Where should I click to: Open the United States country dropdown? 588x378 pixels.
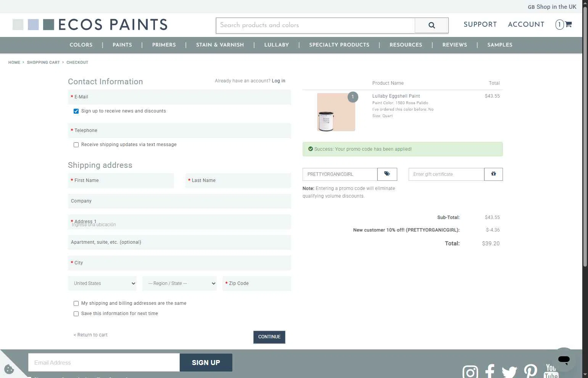pos(102,283)
